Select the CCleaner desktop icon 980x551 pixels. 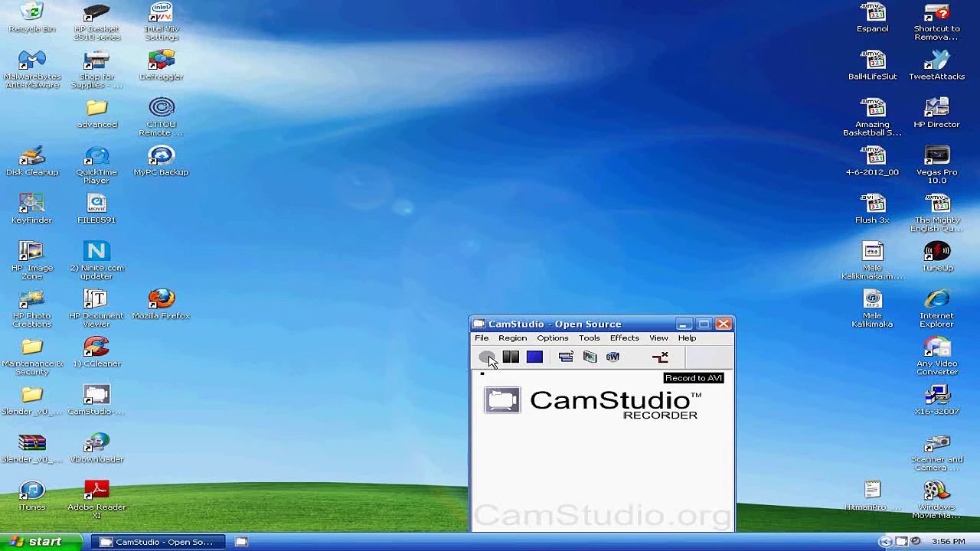(x=96, y=353)
